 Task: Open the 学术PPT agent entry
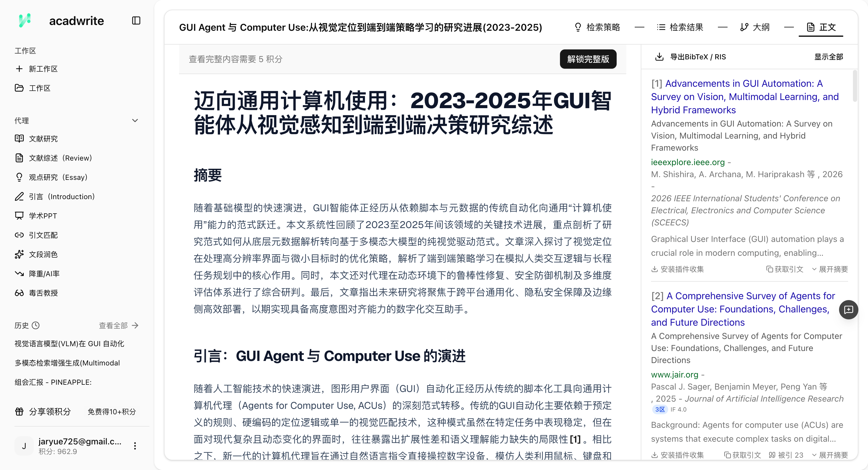(36, 216)
